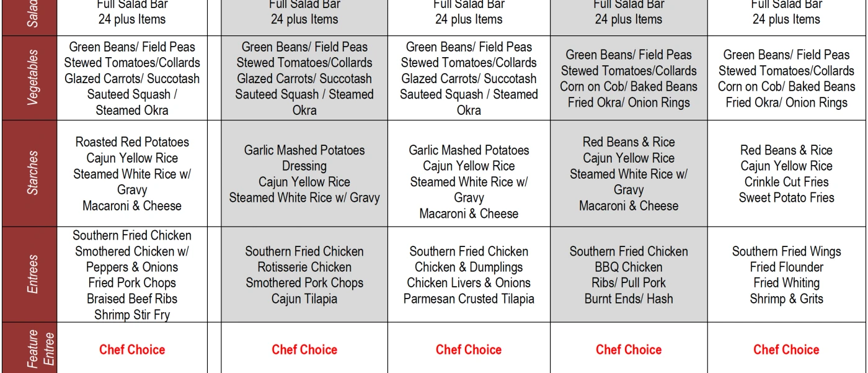Select the Roasted Red Potatoes text
Viewport: 868px width, 373px height.
pyautogui.click(x=132, y=142)
